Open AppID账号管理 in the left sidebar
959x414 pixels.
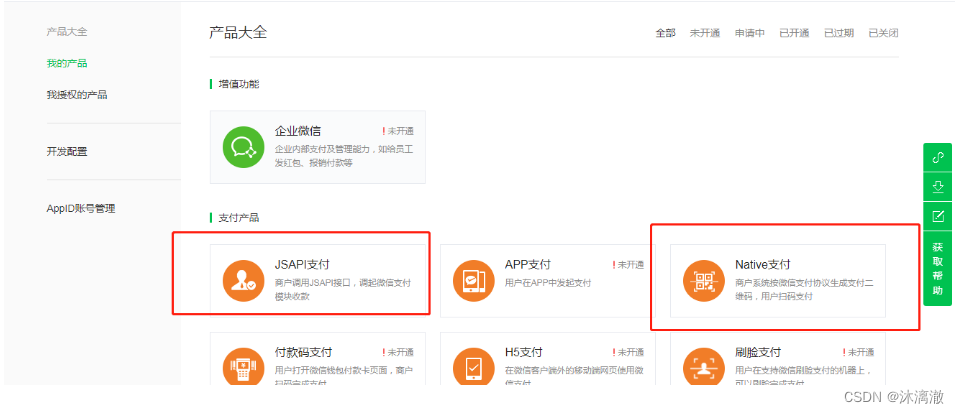point(81,209)
